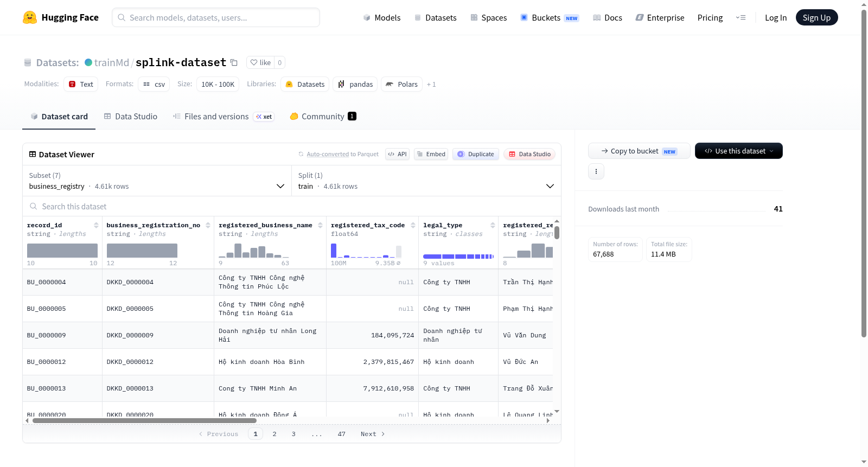Click cell Cong ty TNHH Minh An
The height and width of the screenshot is (467, 868).
point(270,388)
